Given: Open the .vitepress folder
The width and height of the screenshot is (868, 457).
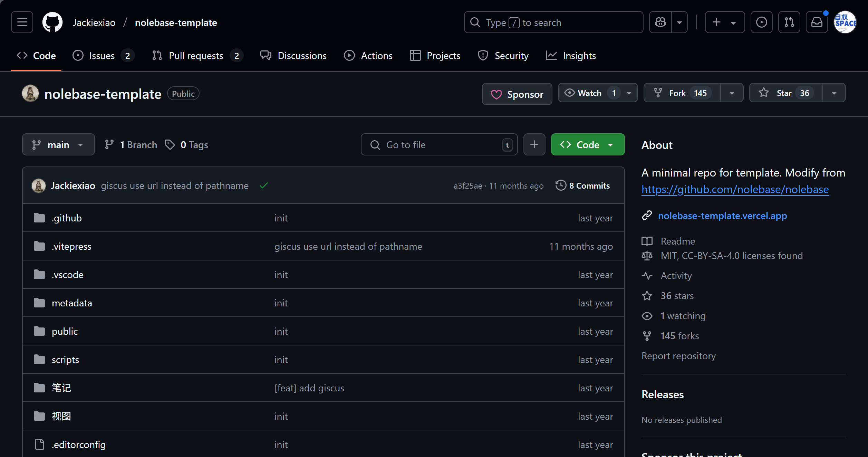Looking at the screenshot, I should 71,246.
